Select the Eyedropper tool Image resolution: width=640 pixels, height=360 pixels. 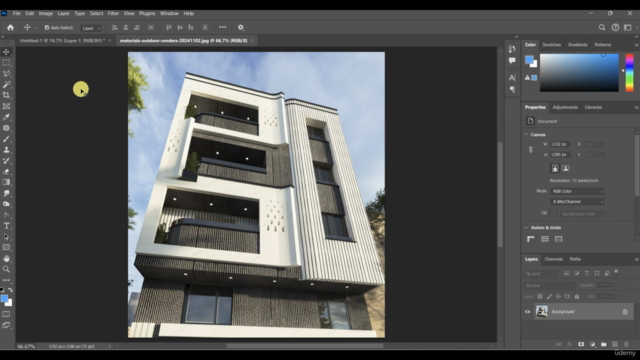pos(6,117)
